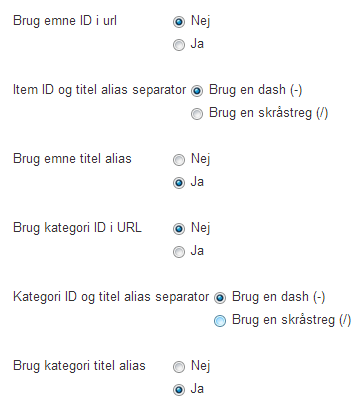Select Ja for Brug emne ID i url

pos(179,45)
